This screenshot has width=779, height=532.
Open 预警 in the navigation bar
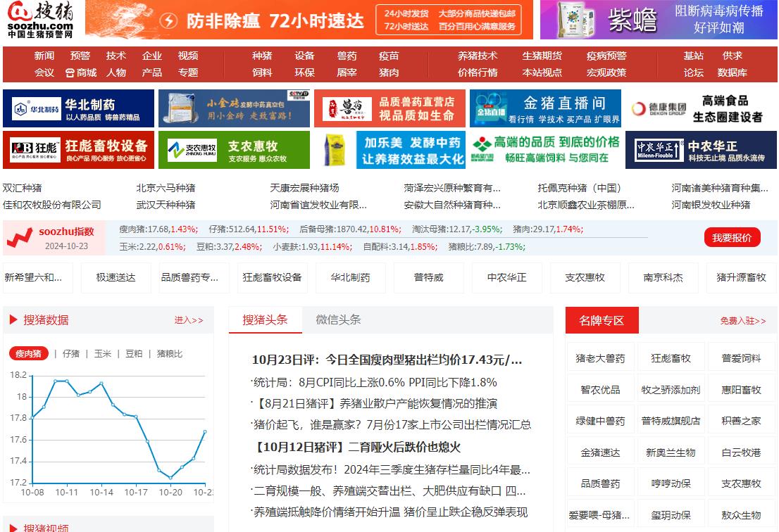coord(80,56)
